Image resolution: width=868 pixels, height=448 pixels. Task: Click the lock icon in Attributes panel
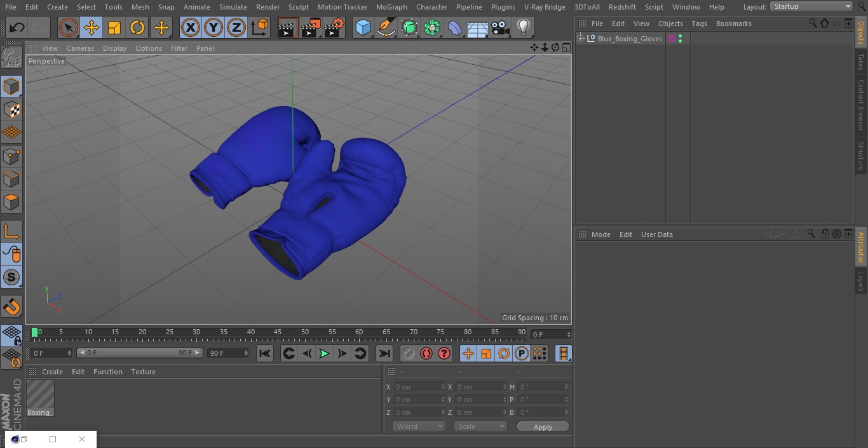pyautogui.click(x=825, y=234)
